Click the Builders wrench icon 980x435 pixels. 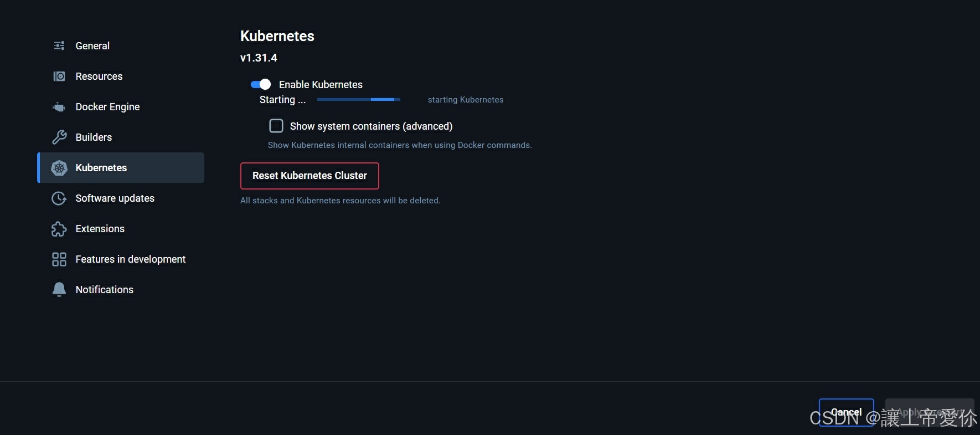pos(59,137)
